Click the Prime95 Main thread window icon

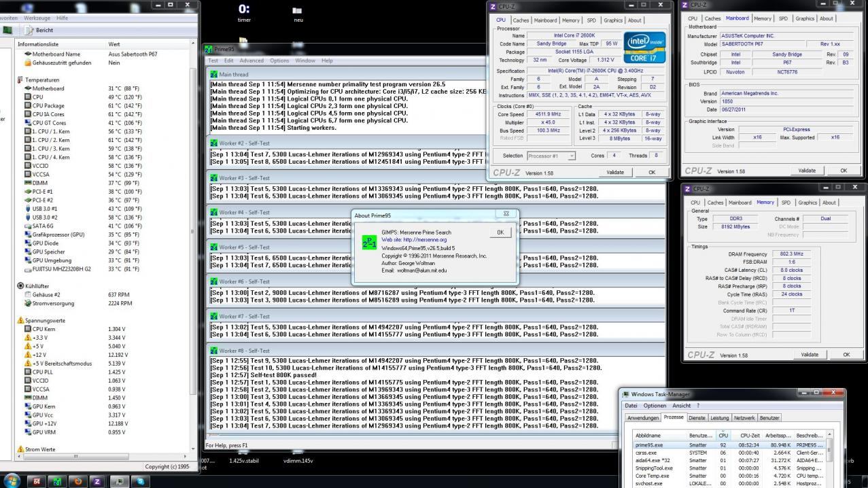(214, 74)
